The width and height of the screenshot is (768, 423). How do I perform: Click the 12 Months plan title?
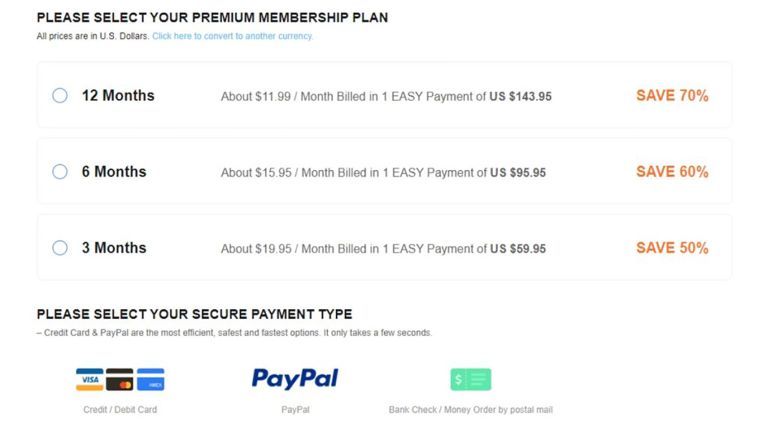[118, 96]
